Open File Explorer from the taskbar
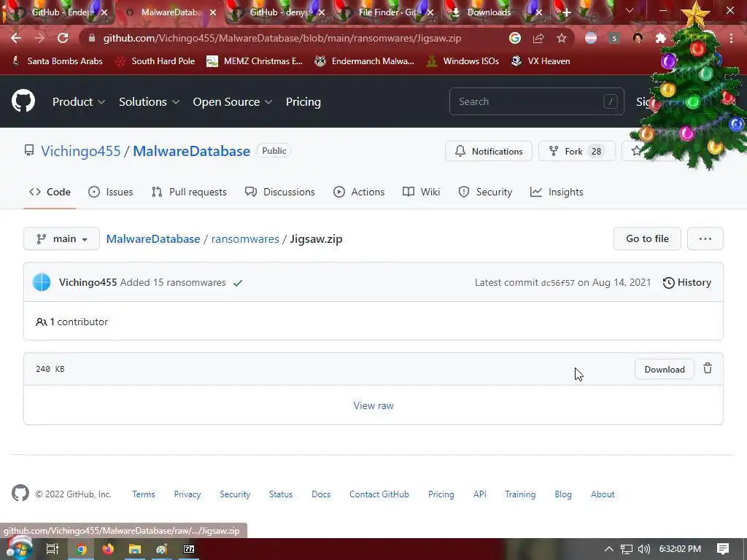Image resolution: width=747 pixels, height=560 pixels. [x=135, y=549]
